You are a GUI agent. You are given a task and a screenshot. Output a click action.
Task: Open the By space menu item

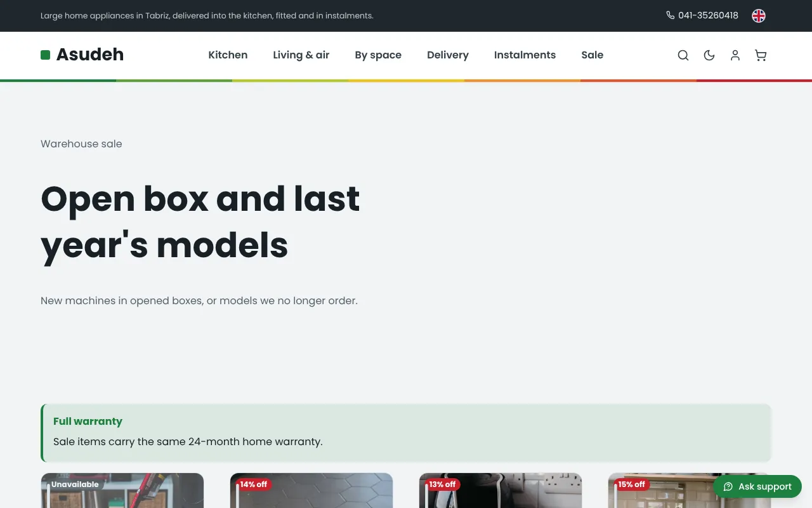click(x=378, y=55)
